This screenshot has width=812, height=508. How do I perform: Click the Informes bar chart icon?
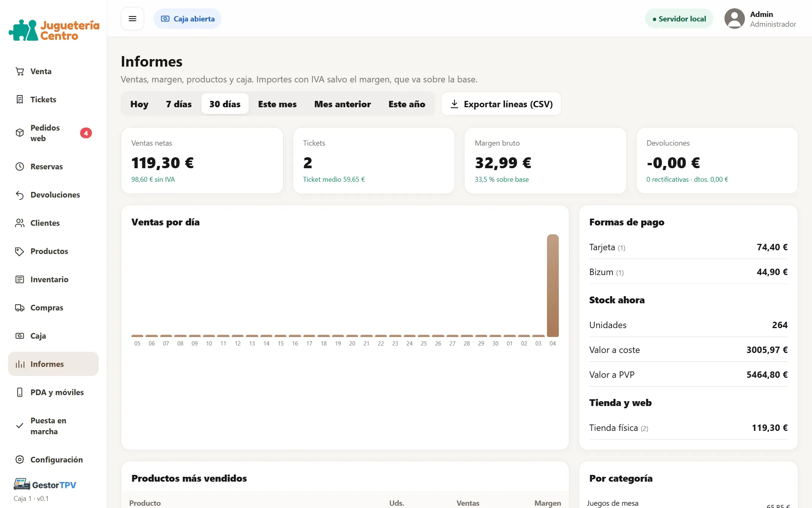click(x=20, y=364)
